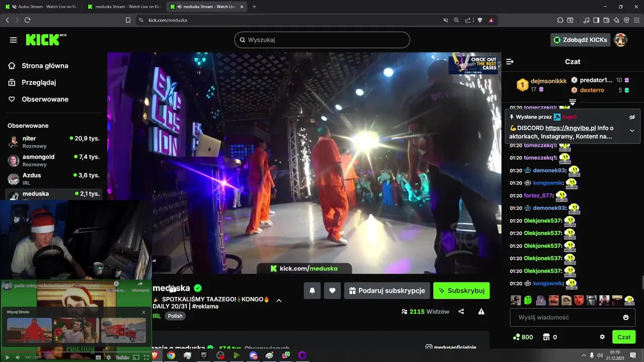Hide the pinned message

(x=632, y=117)
